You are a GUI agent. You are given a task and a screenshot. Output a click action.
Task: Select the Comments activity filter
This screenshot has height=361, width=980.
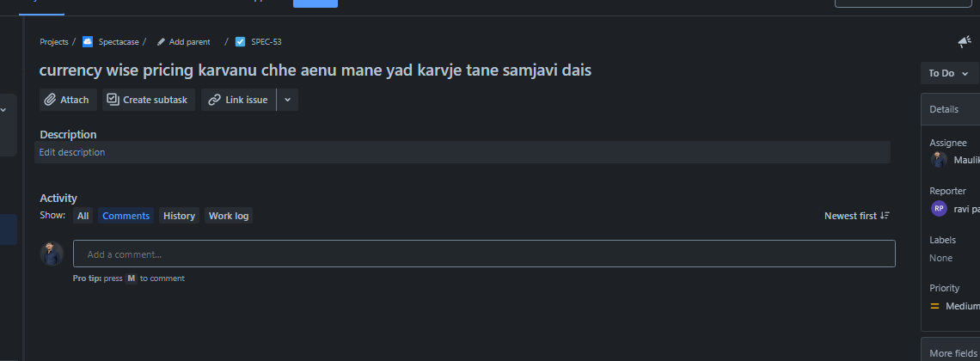126,216
